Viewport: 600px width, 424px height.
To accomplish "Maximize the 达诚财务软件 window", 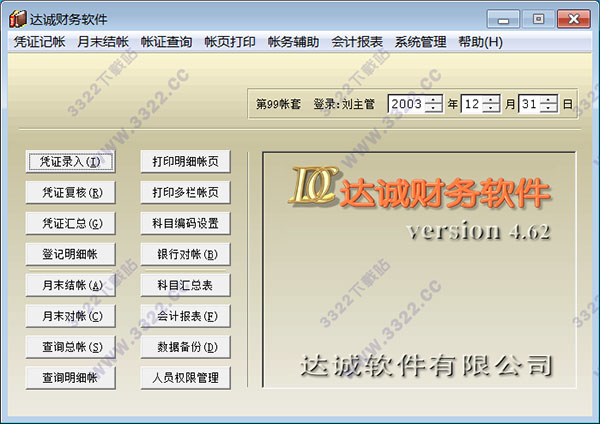I will tap(538, 19).
